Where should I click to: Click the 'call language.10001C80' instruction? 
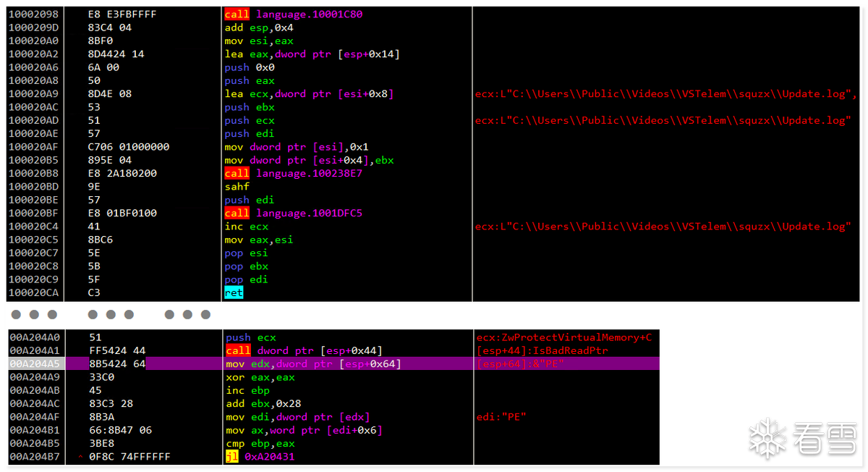293,14
